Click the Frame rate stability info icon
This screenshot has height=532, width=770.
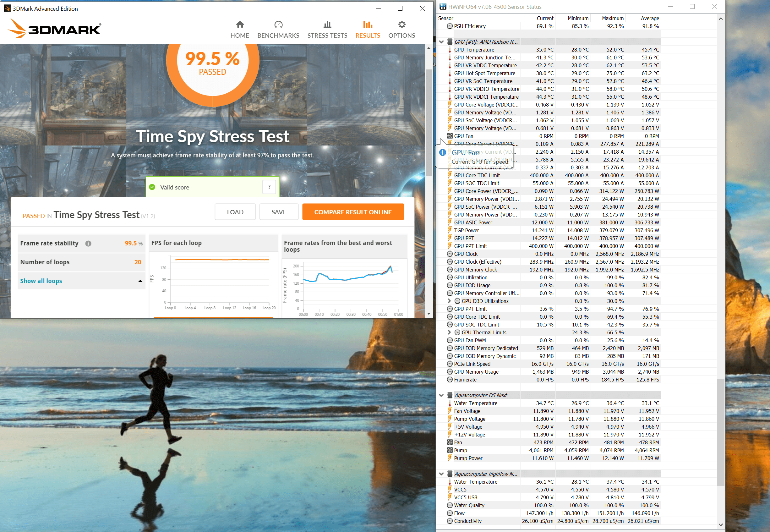88,244
